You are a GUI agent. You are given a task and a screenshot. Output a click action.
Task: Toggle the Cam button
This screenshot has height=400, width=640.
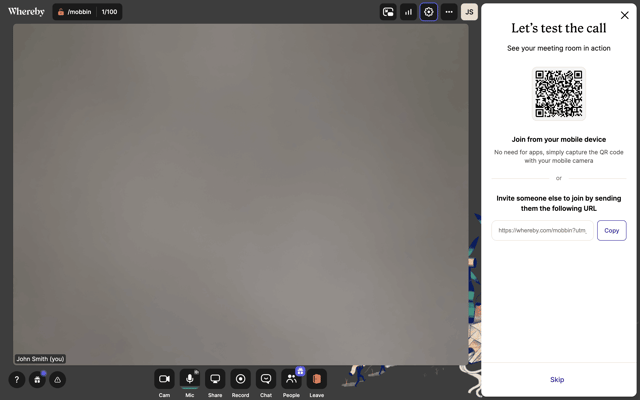[164, 379]
